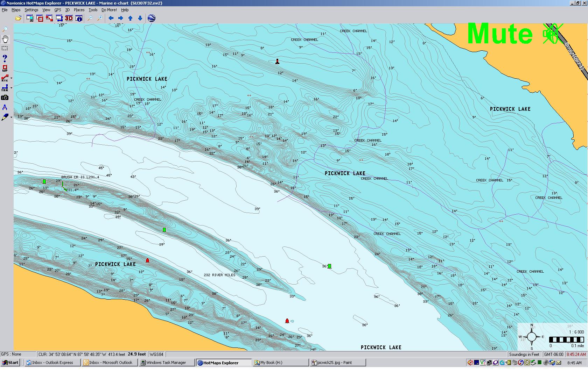Open the Places menu
Image resolution: width=588 pixels, height=387 pixels.
(x=79, y=10)
